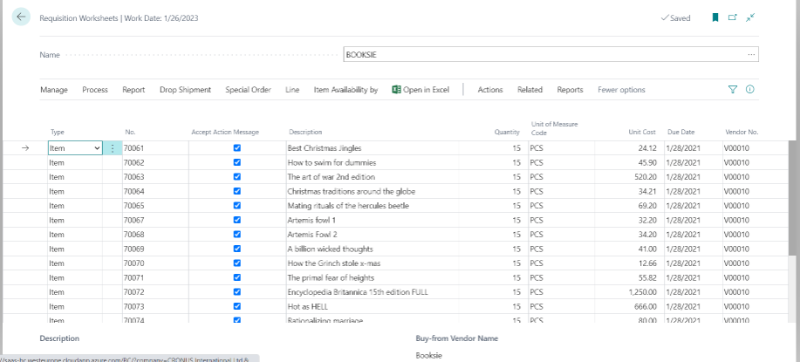Sort by the Type column header
Screen dimensions: 800x362
point(58,132)
